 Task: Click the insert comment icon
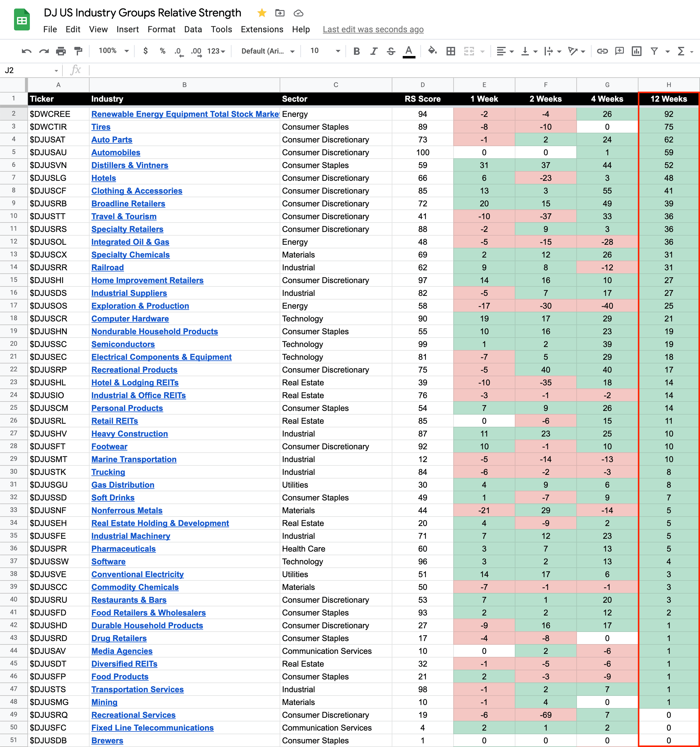(x=619, y=51)
